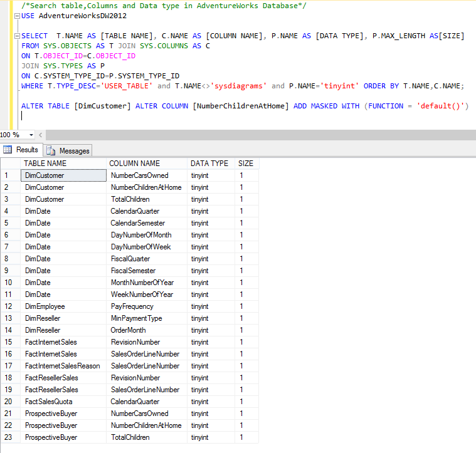Click RevisionNumber cell in row 15
The width and height of the screenshot is (476, 453).
147,342
